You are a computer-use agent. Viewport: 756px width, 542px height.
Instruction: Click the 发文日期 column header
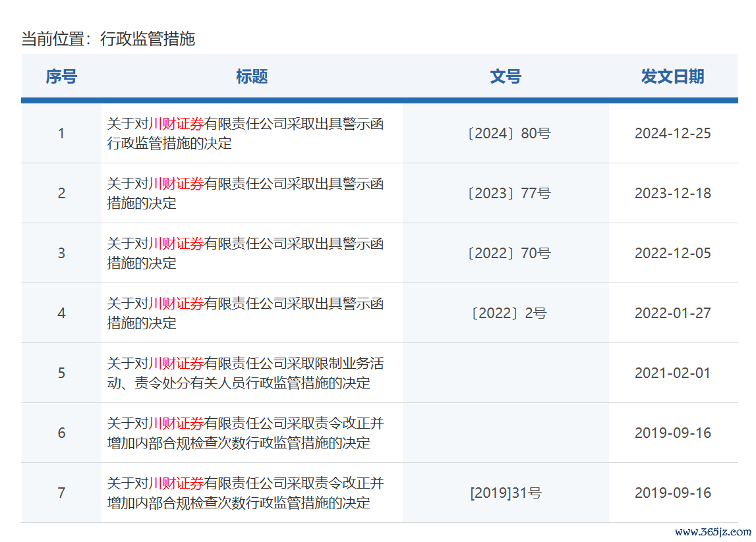[672, 76]
